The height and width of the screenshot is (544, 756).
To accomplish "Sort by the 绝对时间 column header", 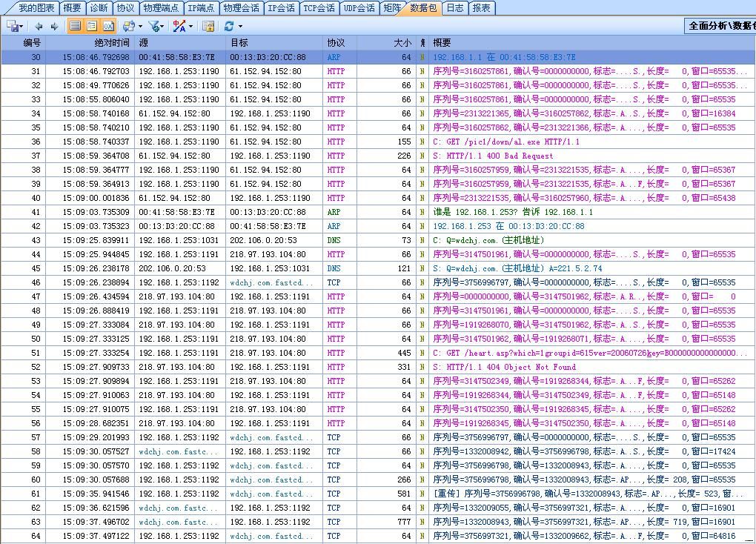I will click(x=111, y=43).
